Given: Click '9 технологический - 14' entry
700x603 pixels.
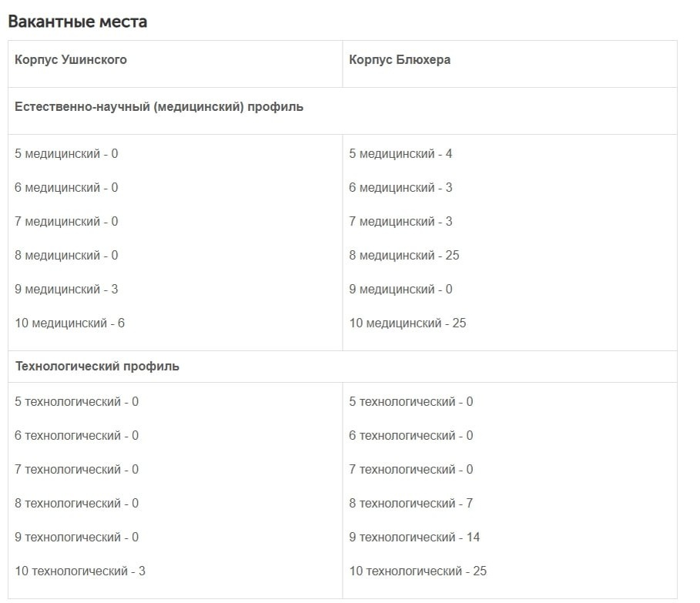Looking at the screenshot, I should tap(414, 538).
